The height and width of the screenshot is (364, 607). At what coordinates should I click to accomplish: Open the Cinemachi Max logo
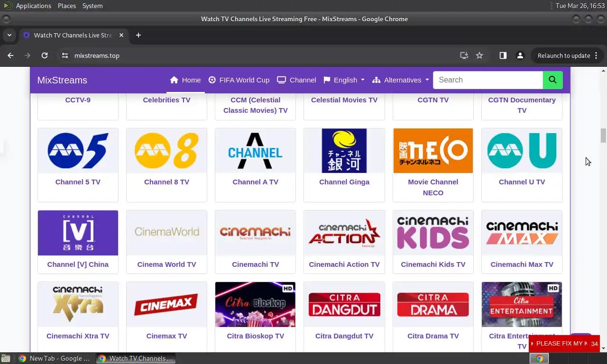(522, 233)
